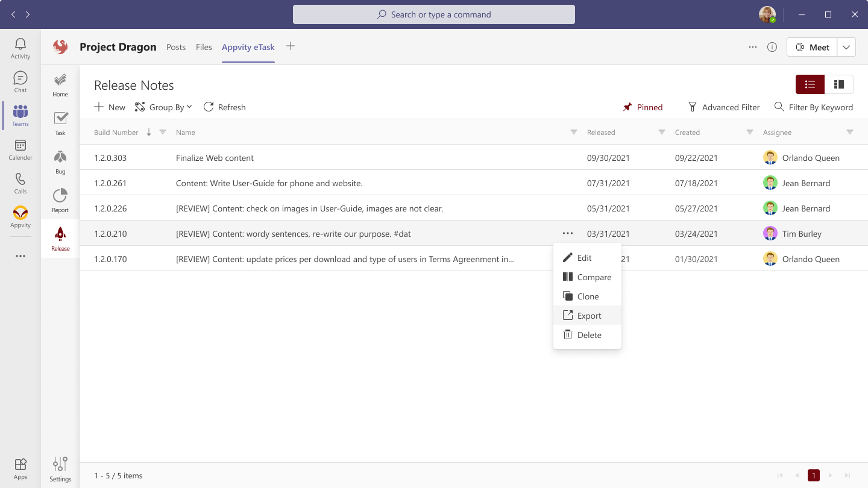
Task: Open the Calls section in Teams rail
Action: [20, 184]
